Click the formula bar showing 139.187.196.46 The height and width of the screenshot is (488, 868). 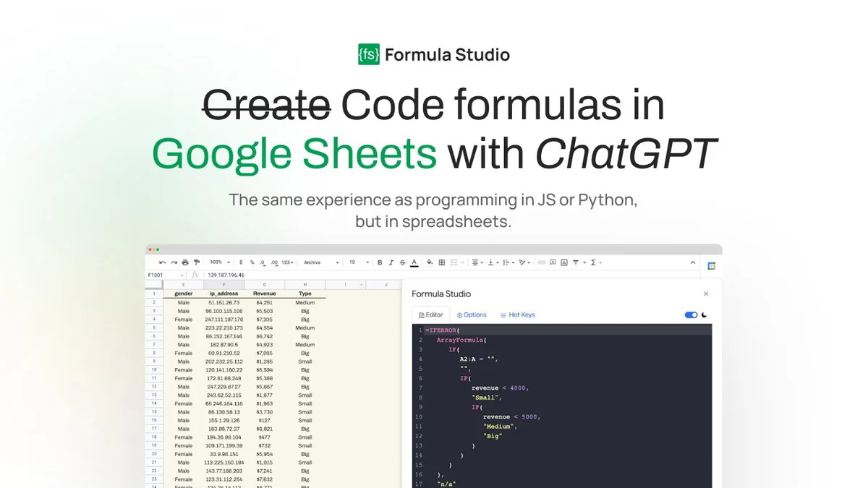click(x=289, y=275)
